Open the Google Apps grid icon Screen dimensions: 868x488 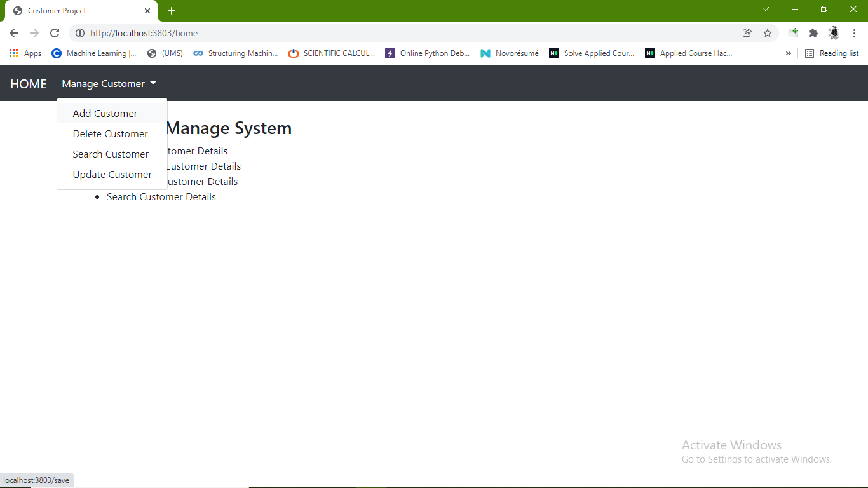click(13, 53)
